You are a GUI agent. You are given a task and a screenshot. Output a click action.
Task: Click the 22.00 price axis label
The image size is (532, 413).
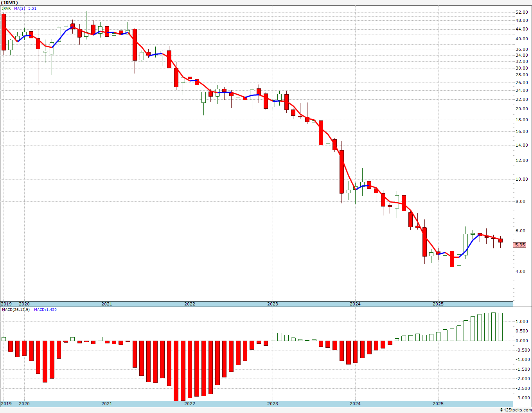pos(521,99)
